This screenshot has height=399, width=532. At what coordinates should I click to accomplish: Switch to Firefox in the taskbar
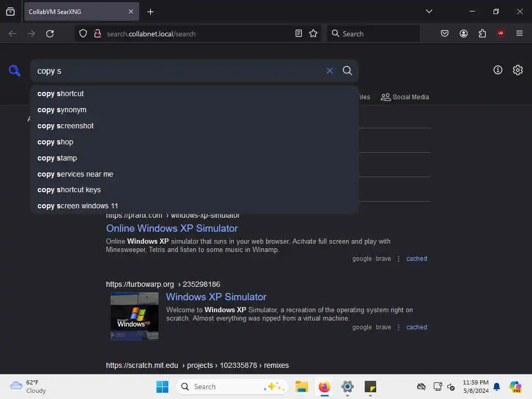point(324,387)
